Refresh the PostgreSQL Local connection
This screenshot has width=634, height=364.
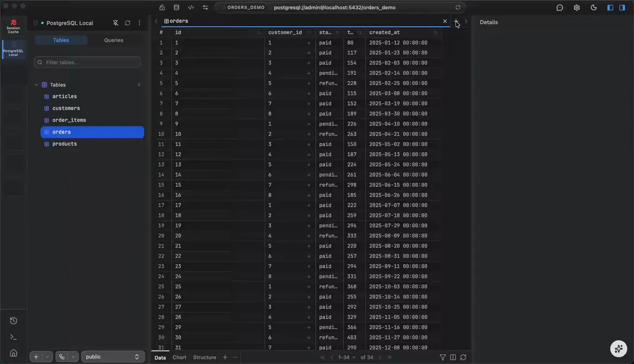click(x=128, y=23)
